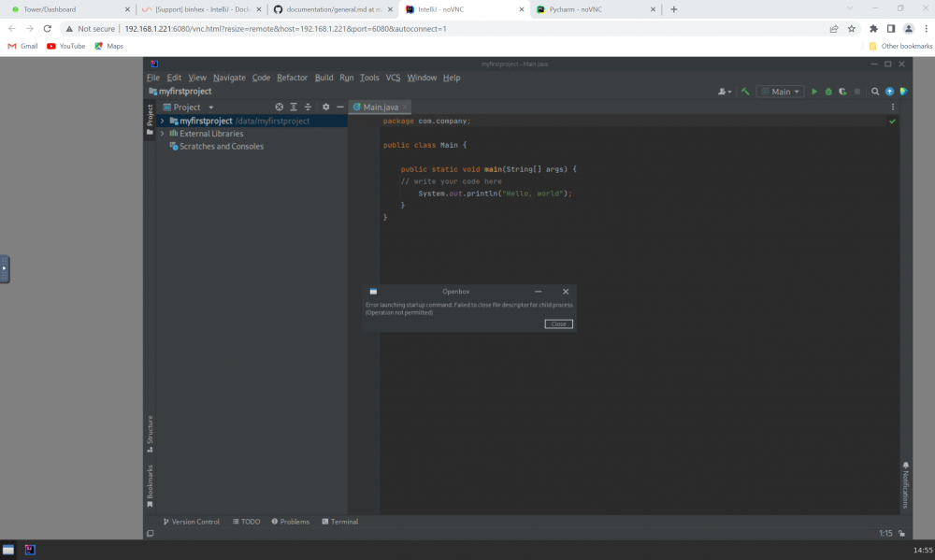Image resolution: width=935 pixels, height=560 pixels.
Task: Open the Refactor menu
Action: coord(292,78)
